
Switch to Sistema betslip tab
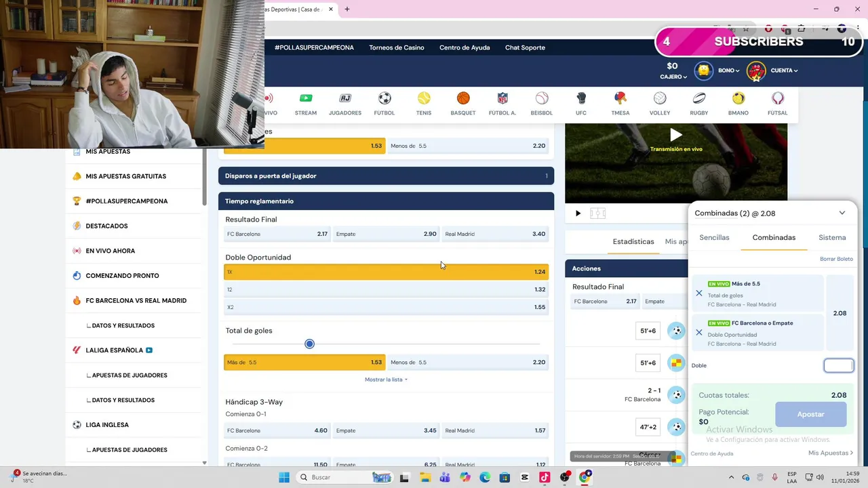click(832, 238)
